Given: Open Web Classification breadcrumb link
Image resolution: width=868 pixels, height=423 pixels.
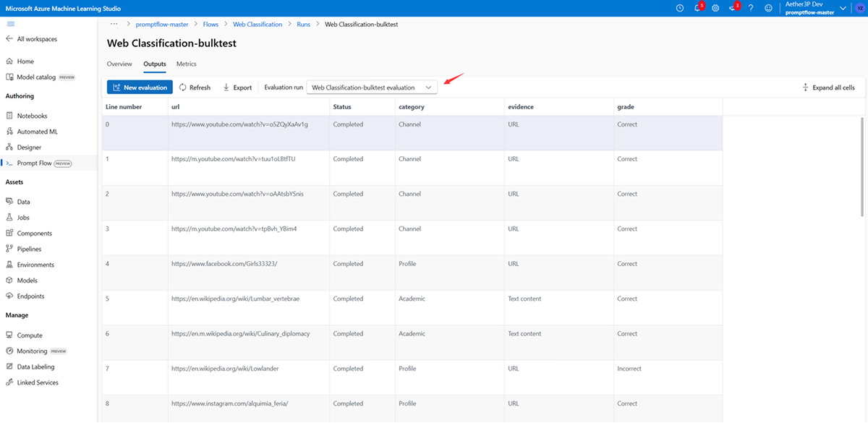Looking at the screenshot, I should click(x=258, y=25).
